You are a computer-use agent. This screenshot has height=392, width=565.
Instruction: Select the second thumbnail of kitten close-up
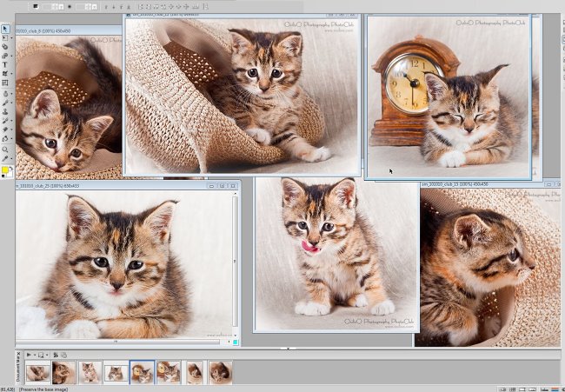point(63,372)
